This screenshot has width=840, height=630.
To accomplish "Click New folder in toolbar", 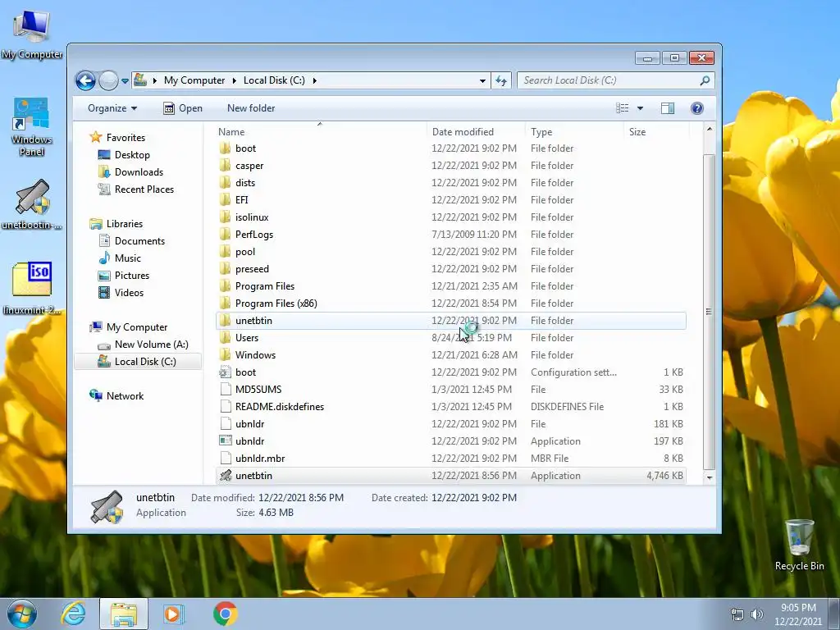I will 251,108.
